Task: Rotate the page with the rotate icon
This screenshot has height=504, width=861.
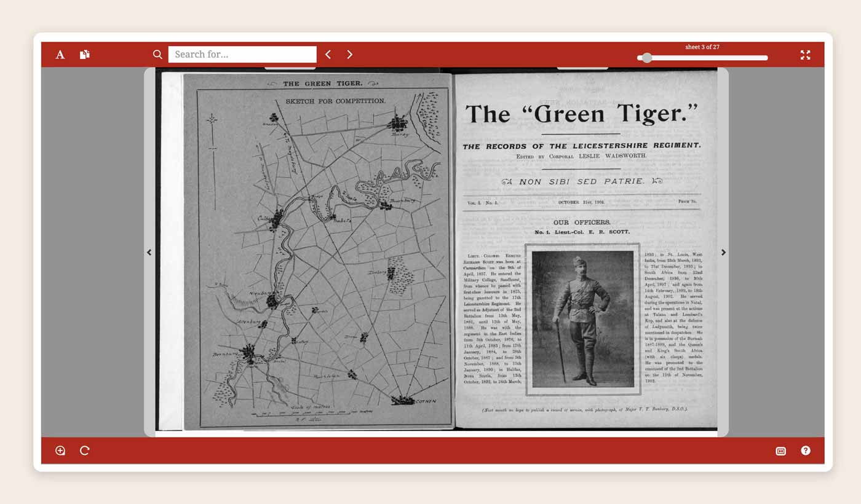Action: click(85, 451)
